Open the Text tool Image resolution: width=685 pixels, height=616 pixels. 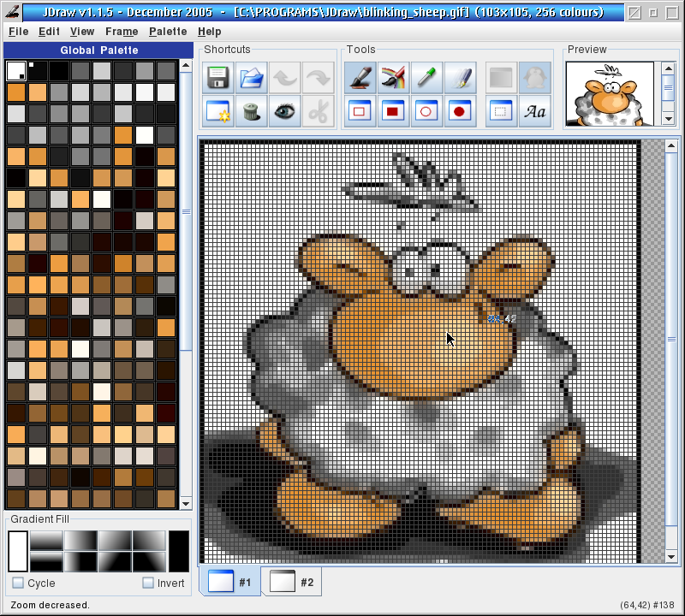tap(534, 111)
